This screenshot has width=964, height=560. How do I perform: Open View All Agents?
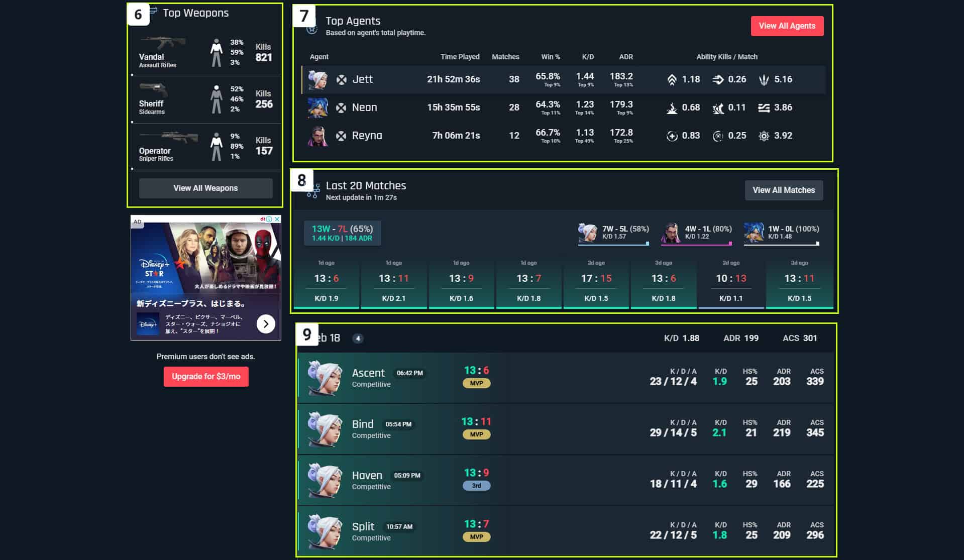pyautogui.click(x=787, y=26)
